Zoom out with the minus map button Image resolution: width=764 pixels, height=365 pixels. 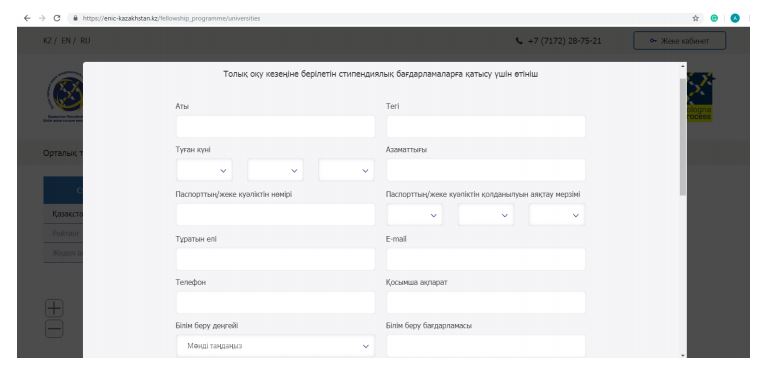coord(54,329)
